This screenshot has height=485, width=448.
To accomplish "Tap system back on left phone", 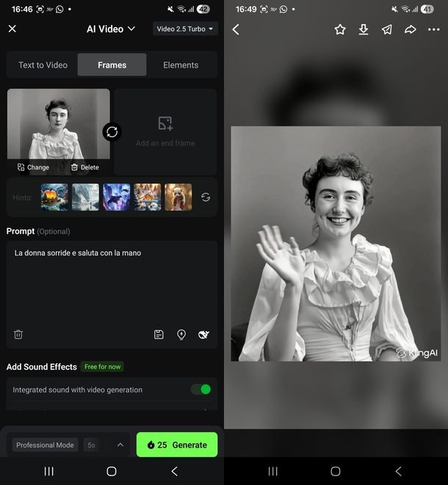I will pos(174,471).
